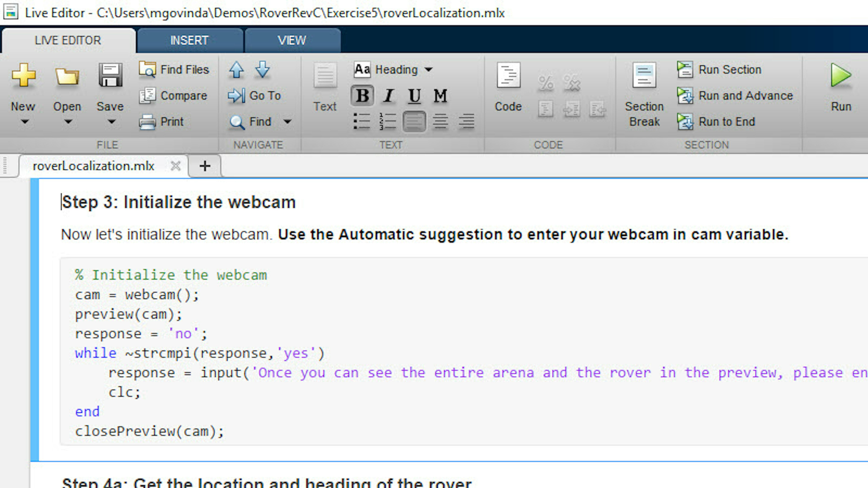The width and height of the screenshot is (868, 488).
Task: Toggle Bold formatting
Action: pos(362,96)
